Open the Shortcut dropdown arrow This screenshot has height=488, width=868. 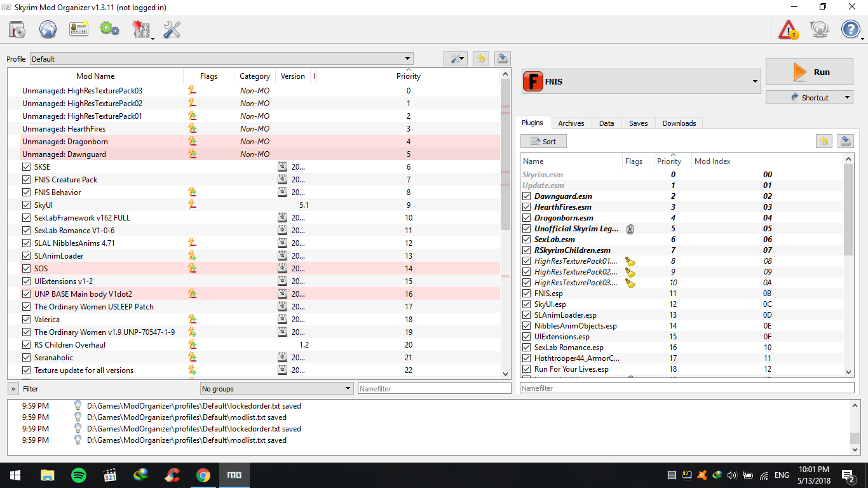848,97
